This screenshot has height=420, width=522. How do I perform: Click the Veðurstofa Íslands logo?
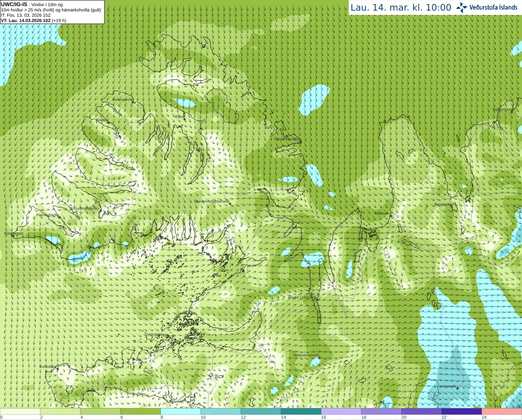click(487, 7)
